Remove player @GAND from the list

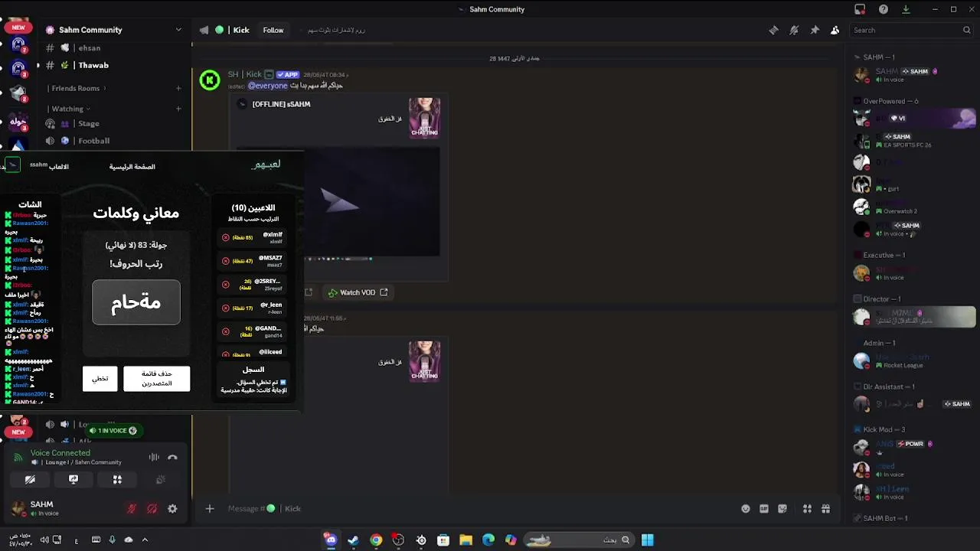click(226, 331)
